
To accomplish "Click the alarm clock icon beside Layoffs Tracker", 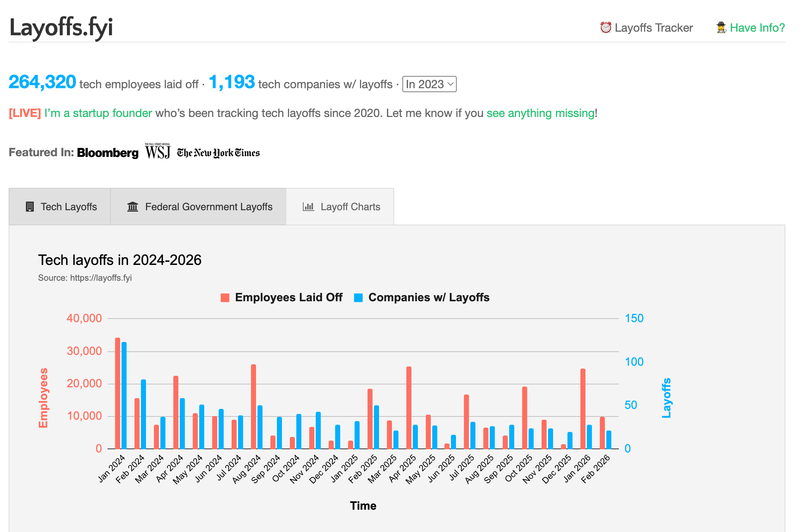I will (x=606, y=27).
